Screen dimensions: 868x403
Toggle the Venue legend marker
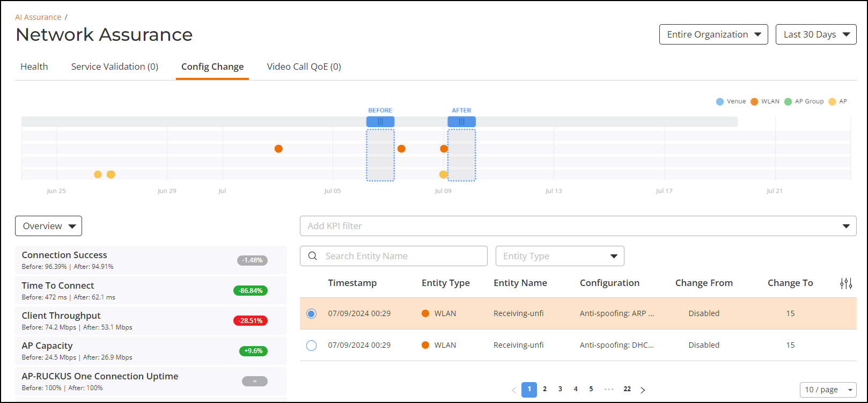point(720,101)
